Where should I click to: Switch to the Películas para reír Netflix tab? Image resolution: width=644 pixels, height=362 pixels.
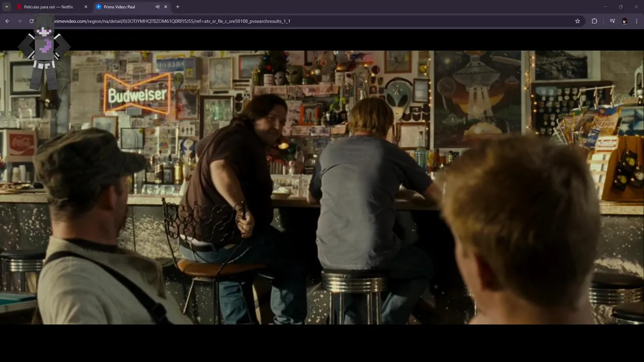[x=52, y=7]
